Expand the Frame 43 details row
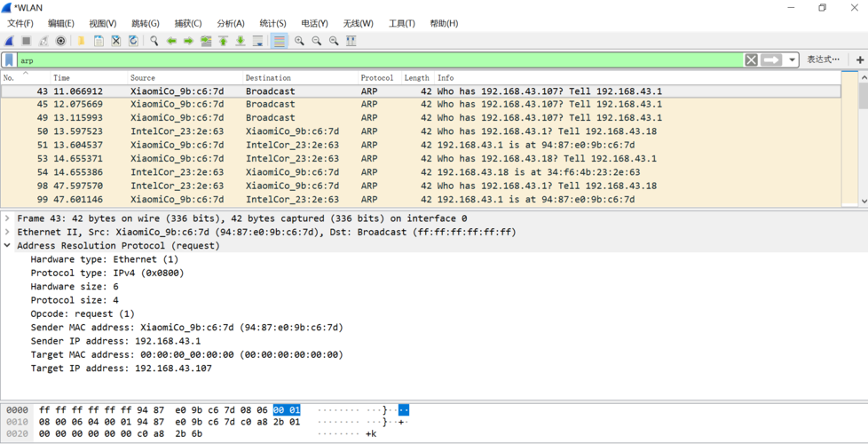This screenshot has height=444, width=868. point(8,218)
